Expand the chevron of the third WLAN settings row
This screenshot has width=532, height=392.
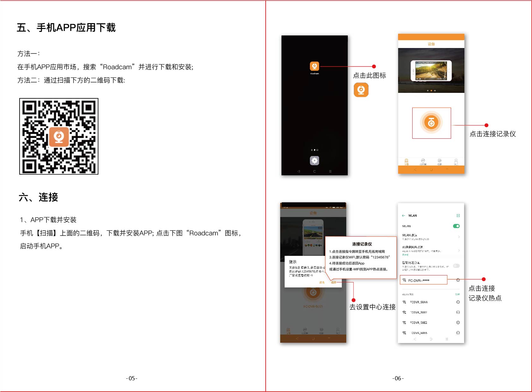coord(459,250)
